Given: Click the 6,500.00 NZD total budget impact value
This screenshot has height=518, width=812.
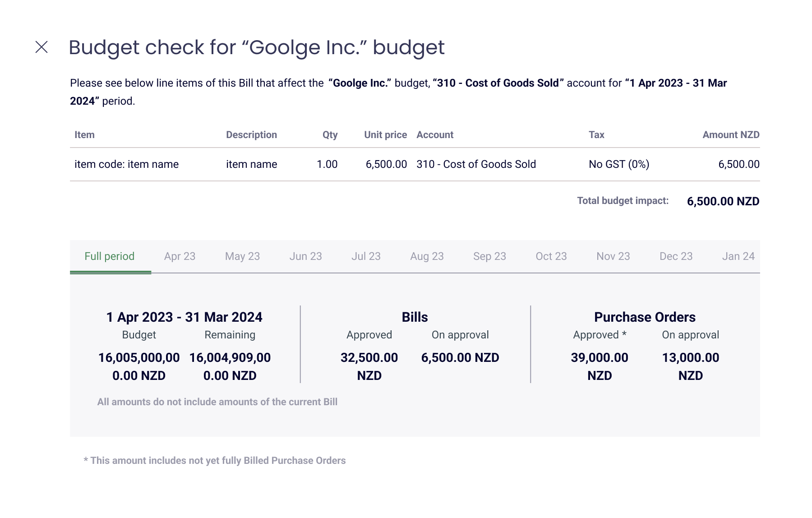Looking at the screenshot, I should (x=723, y=201).
